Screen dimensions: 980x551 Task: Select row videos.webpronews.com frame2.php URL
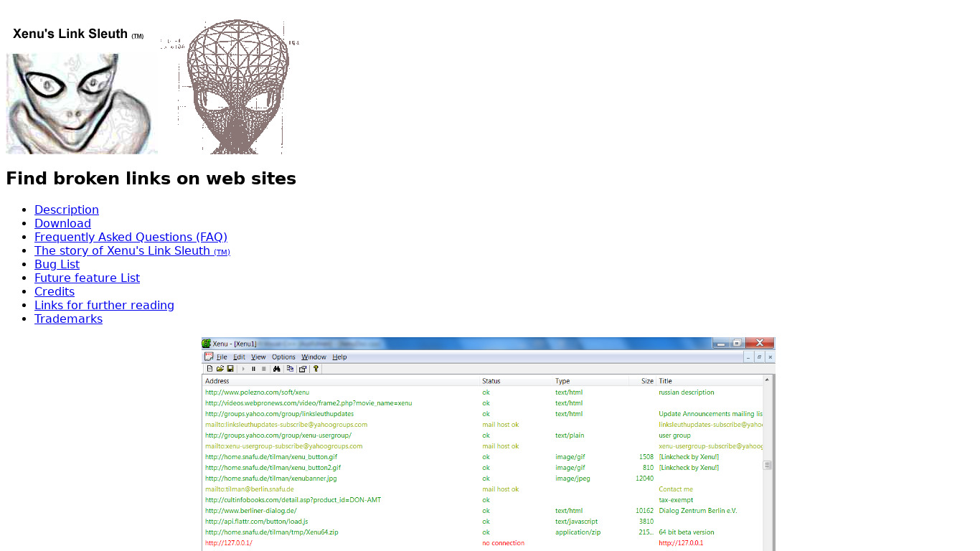click(308, 403)
